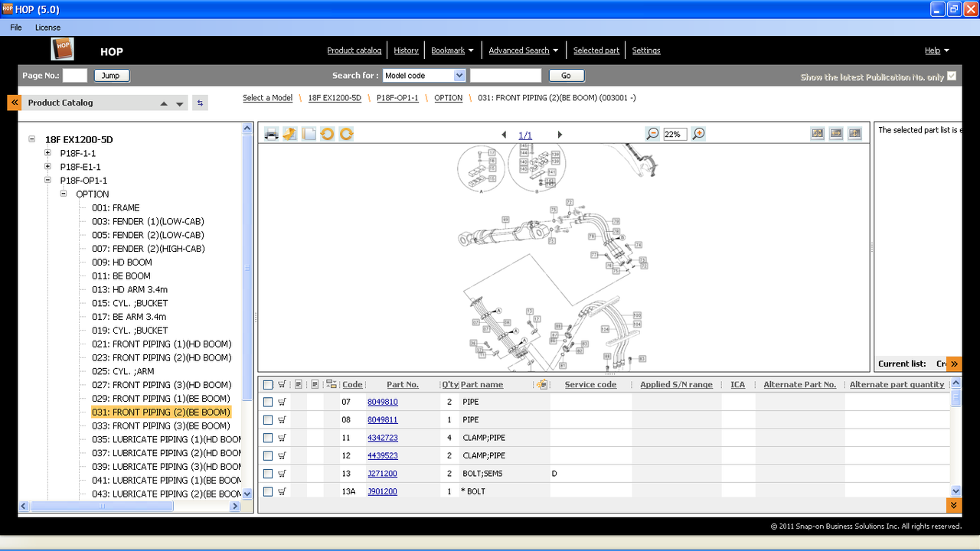This screenshot has width=980, height=551.
Task: Open the Select a Model breadcrumb link
Action: (267, 98)
